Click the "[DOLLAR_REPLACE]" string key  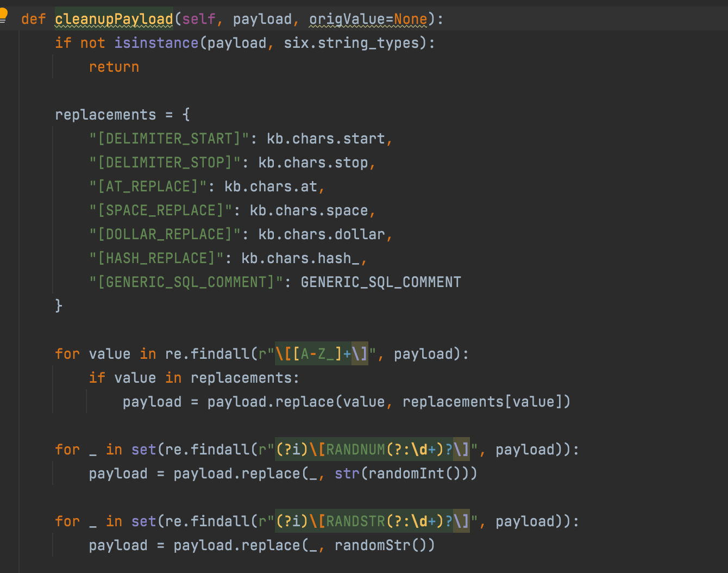tap(165, 235)
